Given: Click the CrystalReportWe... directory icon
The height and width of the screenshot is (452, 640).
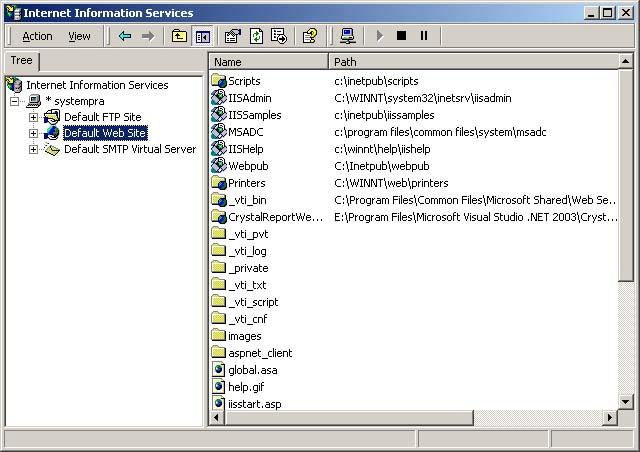Looking at the screenshot, I should 219,217.
